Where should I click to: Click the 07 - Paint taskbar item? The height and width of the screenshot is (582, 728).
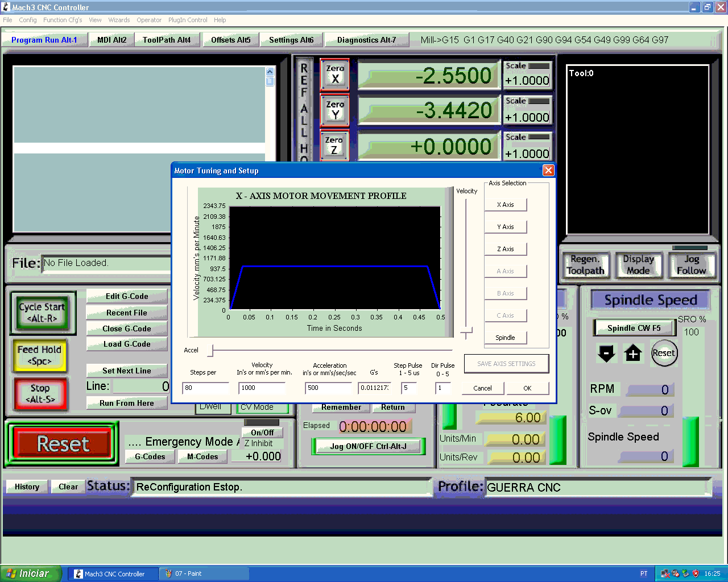204,574
